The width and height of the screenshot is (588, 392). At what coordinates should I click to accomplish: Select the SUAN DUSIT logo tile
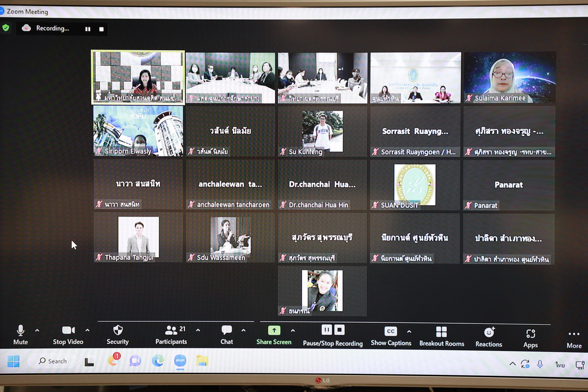point(415,185)
